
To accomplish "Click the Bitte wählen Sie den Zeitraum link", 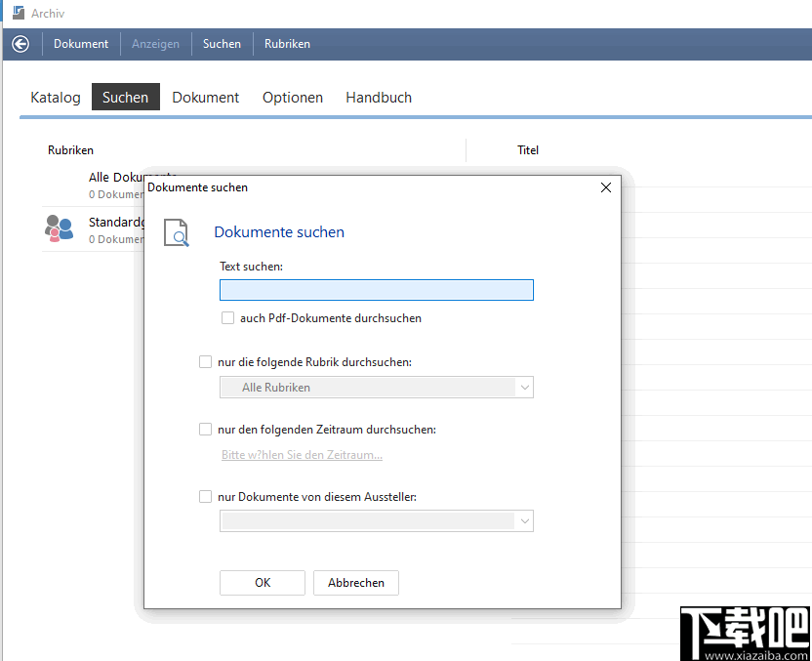I will click(302, 455).
